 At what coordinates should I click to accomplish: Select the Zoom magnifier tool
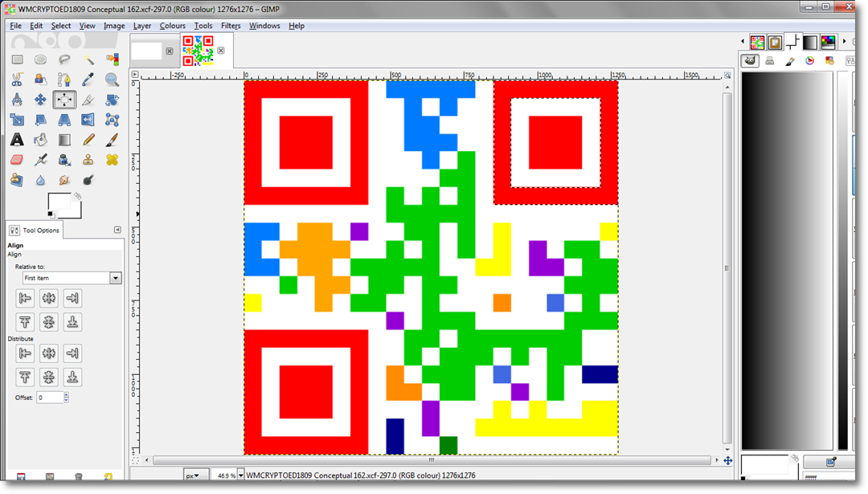pyautogui.click(x=112, y=80)
